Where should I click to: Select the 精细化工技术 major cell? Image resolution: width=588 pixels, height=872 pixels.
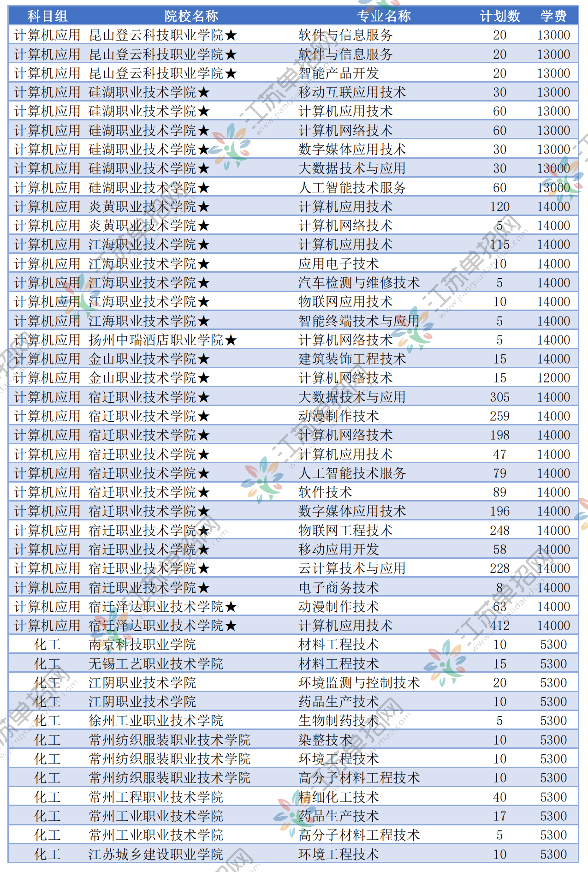pyautogui.click(x=339, y=797)
